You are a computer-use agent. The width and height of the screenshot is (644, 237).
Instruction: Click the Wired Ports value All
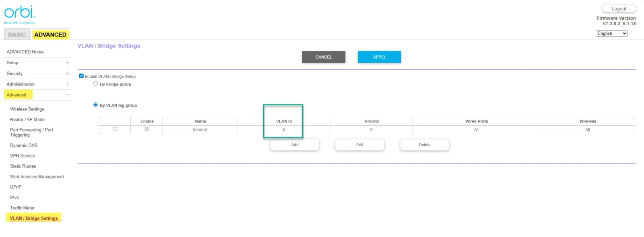tap(476, 130)
